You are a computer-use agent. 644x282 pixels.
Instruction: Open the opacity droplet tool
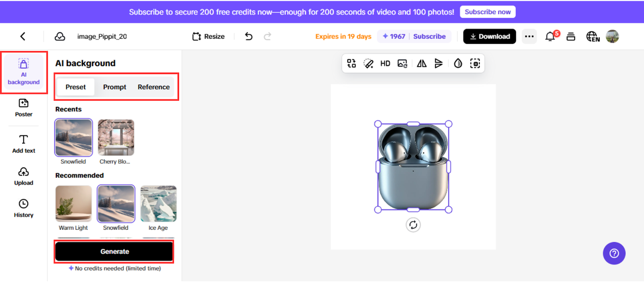pos(458,63)
